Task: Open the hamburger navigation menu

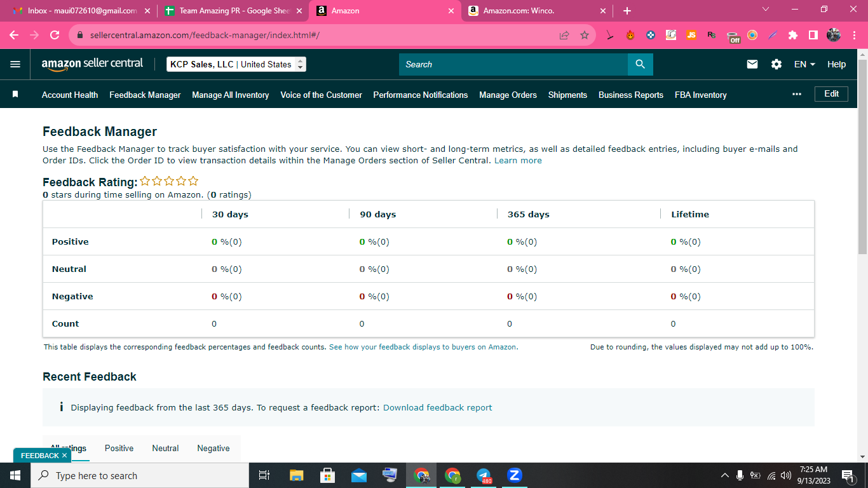Action: click(x=15, y=64)
